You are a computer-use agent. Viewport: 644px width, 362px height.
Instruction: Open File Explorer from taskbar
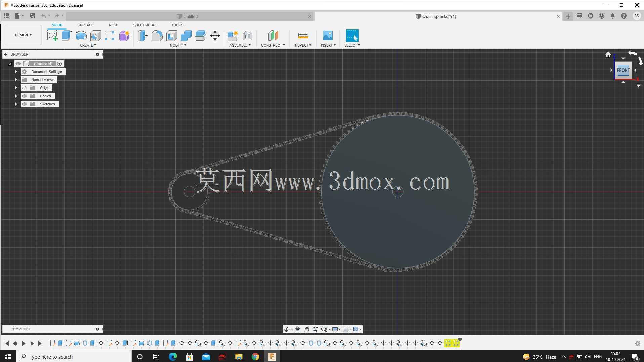pyautogui.click(x=239, y=357)
